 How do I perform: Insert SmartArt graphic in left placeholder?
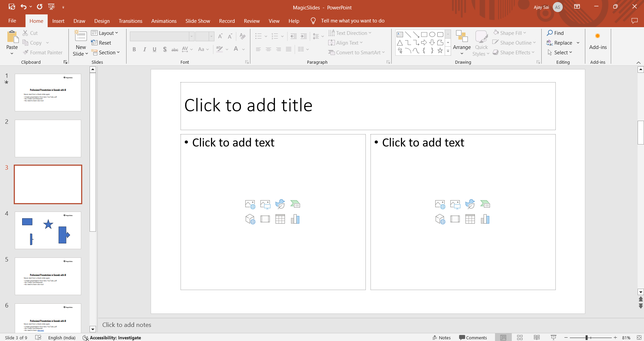point(295,204)
